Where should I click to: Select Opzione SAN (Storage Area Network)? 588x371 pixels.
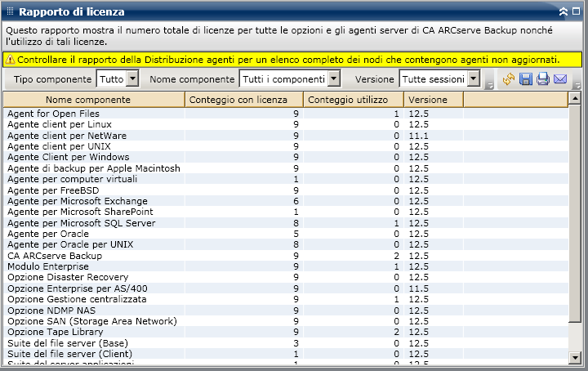[x=286, y=321]
